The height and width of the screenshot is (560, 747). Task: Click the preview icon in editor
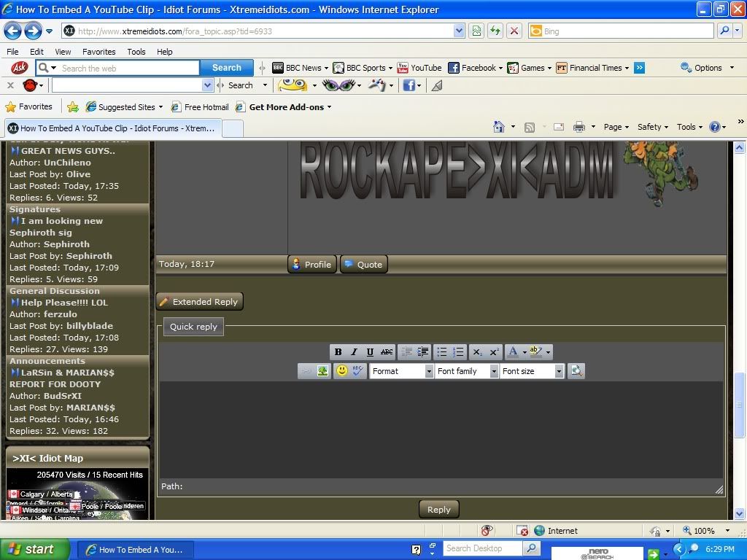[x=576, y=371]
